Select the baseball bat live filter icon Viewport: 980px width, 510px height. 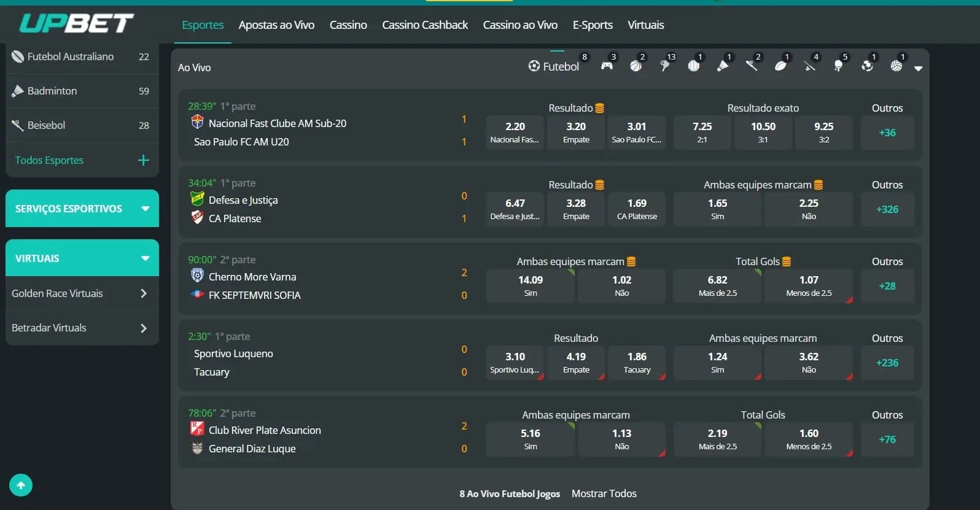coord(751,66)
